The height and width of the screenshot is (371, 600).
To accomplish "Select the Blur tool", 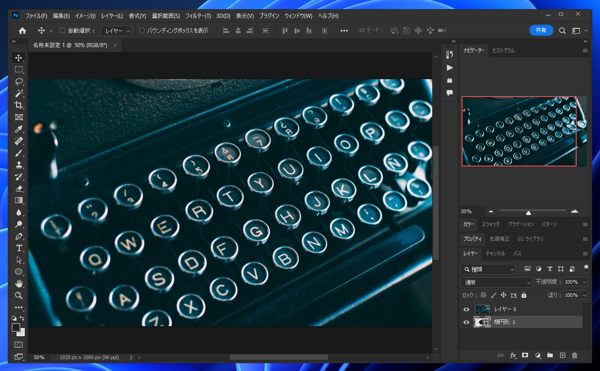I will click(18, 212).
